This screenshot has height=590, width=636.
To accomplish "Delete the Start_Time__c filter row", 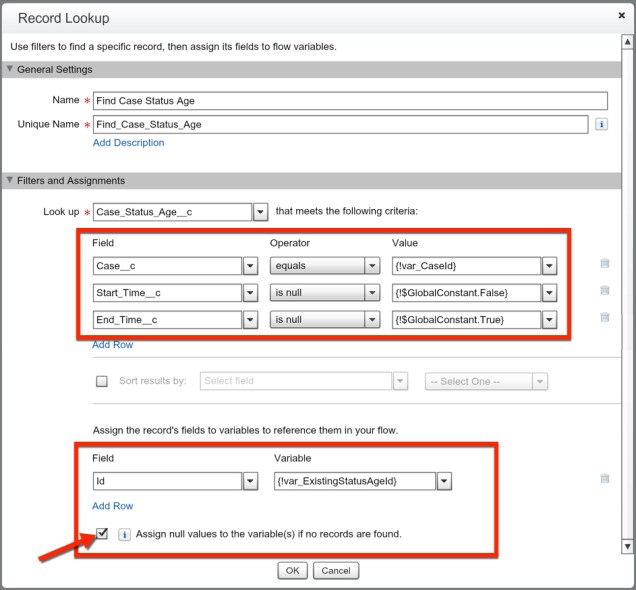I will click(x=604, y=290).
